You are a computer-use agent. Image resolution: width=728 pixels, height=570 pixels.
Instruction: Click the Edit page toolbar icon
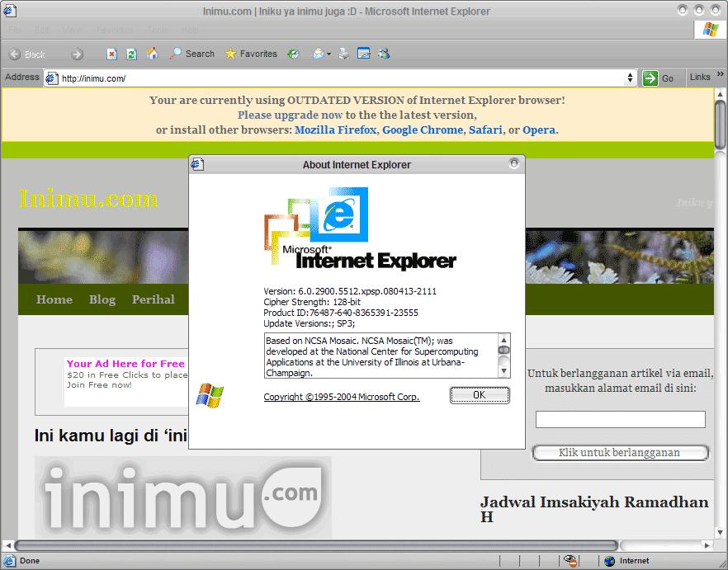(363, 54)
